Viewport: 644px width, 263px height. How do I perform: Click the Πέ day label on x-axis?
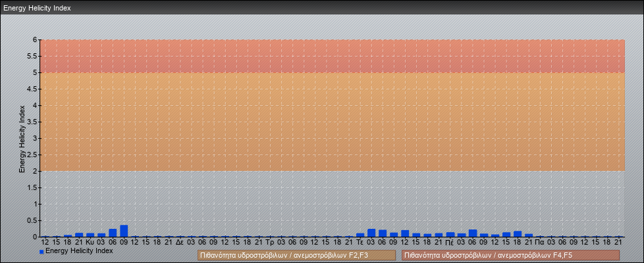tap(450, 243)
